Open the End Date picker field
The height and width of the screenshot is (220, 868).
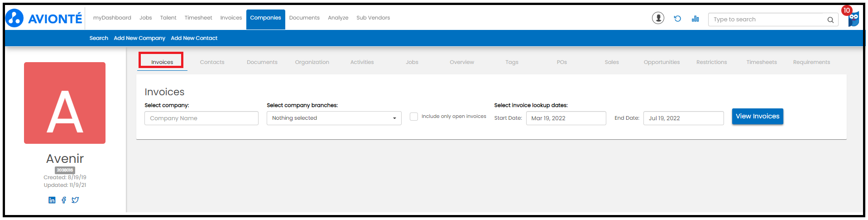(683, 118)
